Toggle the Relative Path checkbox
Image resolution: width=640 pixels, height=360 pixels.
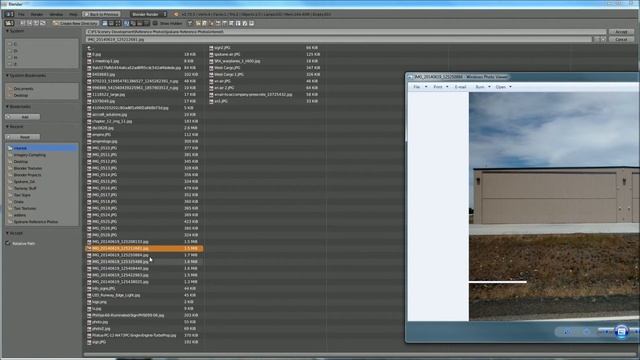point(8,243)
